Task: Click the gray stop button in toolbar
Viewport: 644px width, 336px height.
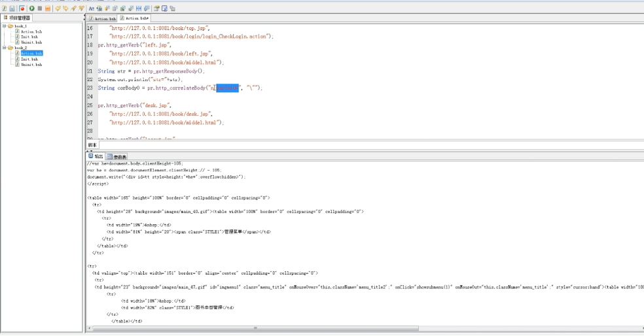Action: pos(40,8)
